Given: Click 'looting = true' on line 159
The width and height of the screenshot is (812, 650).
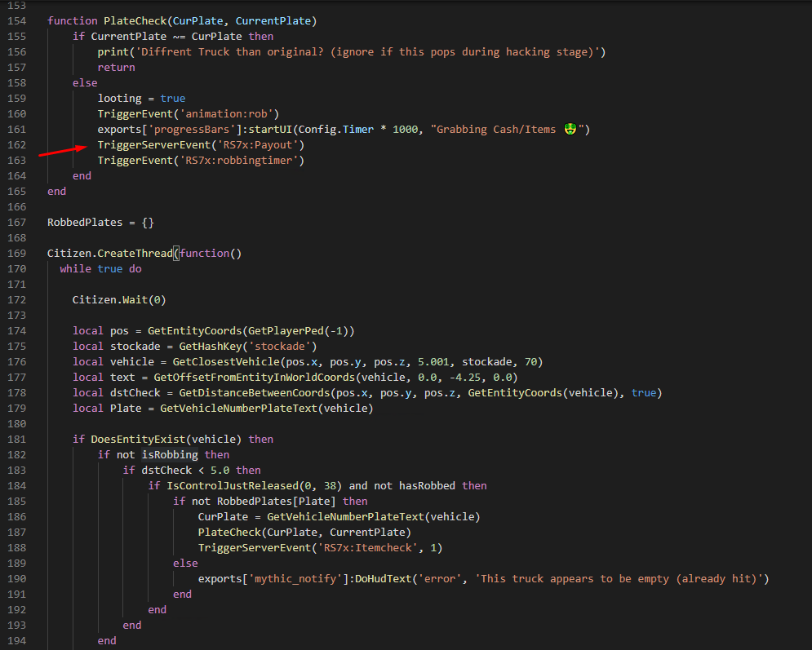Looking at the screenshot, I should (x=141, y=99).
